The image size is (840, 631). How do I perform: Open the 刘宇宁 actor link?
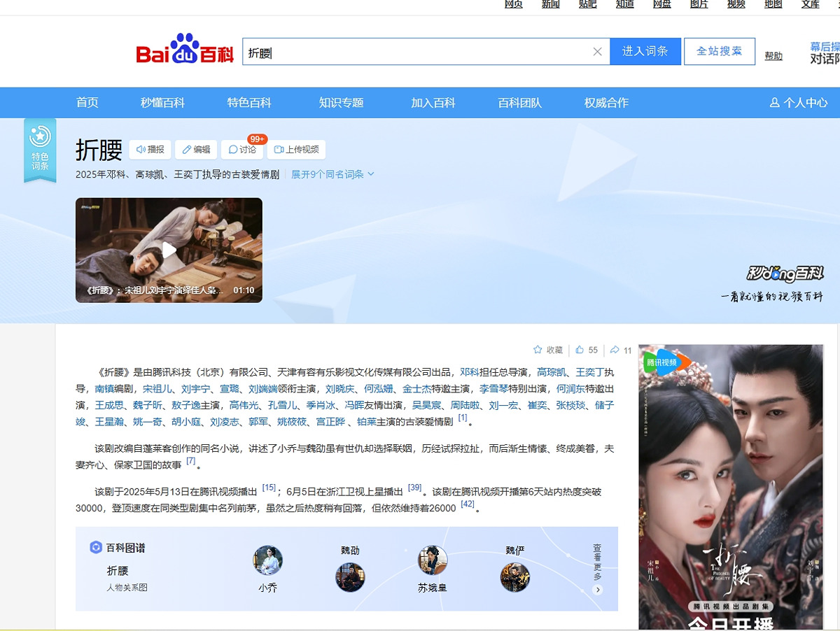click(x=196, y=388)
